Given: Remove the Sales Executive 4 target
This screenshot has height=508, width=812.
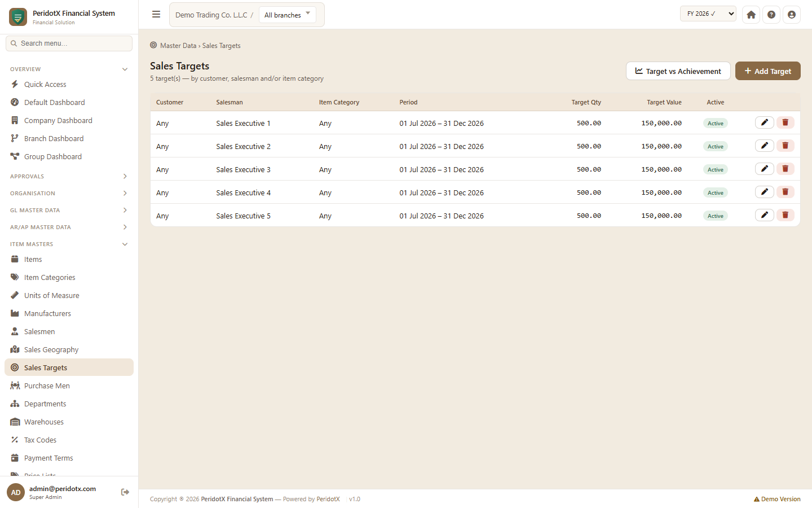Looking at the screenshot, I should pos(785,192).
